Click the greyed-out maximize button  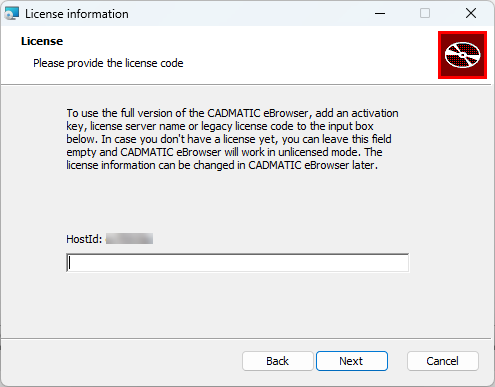click(425, 14)
